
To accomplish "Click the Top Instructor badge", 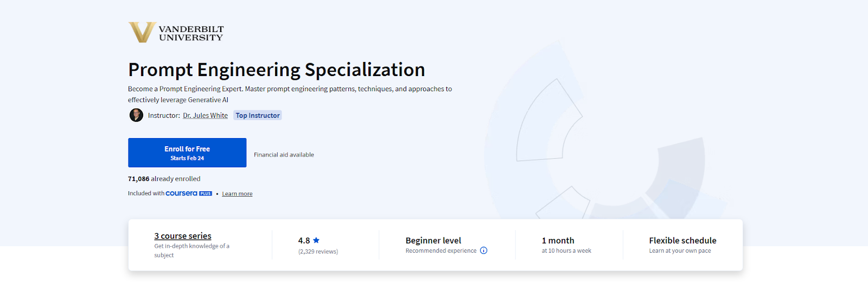I will point(258,115).
